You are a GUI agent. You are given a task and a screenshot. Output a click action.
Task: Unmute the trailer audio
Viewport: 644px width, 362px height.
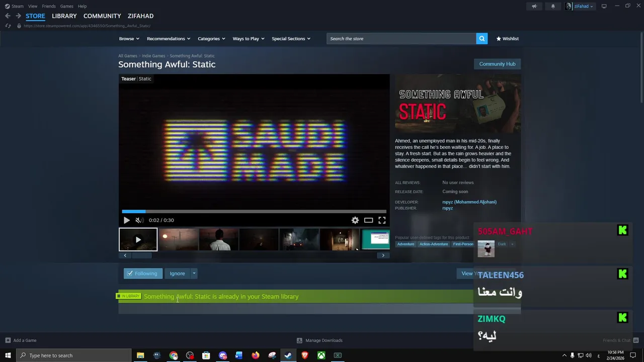point(139,220)
